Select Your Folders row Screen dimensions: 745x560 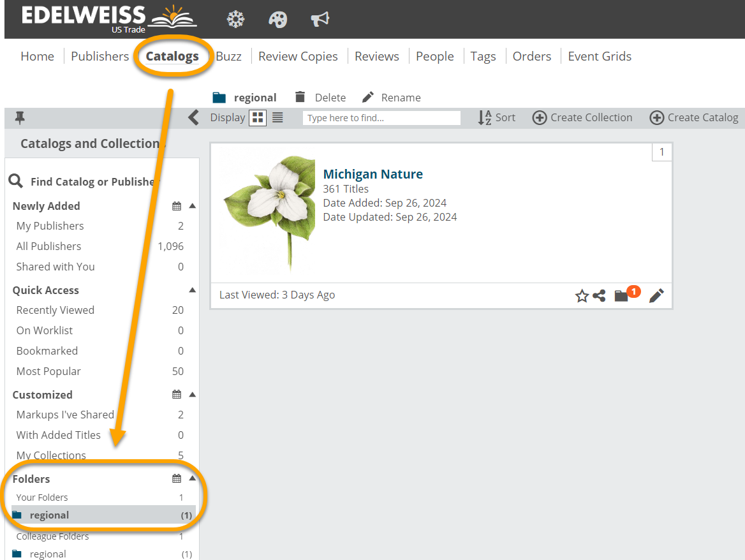[100, 497]
